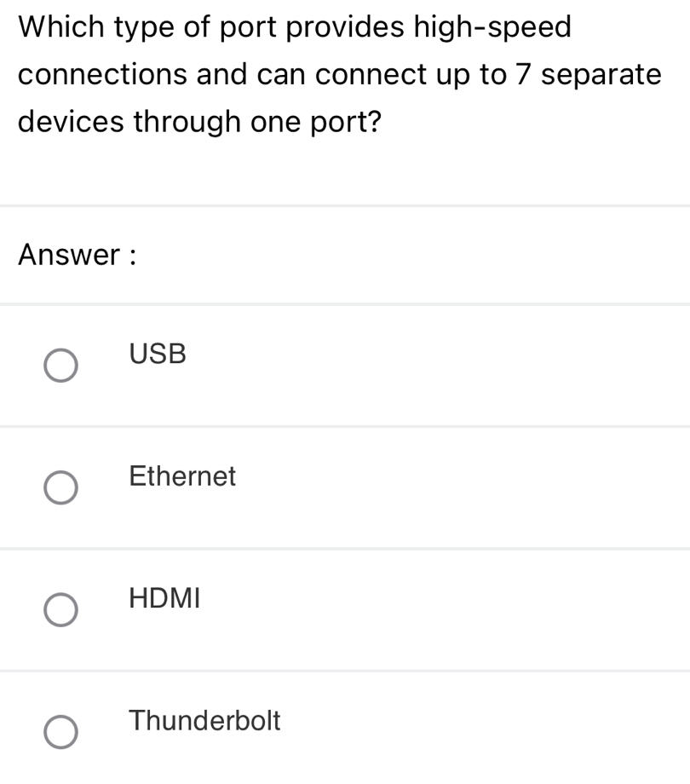This screenshot has height=784, width=690.
Task: Pick the HDMI radio button
Action: tap(60, 611)
